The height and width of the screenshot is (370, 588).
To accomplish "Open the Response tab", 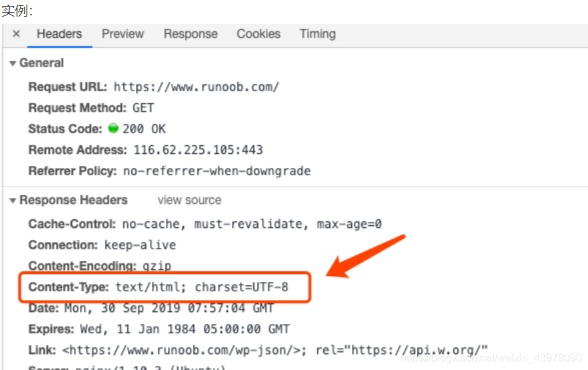I will pos(191,34).
